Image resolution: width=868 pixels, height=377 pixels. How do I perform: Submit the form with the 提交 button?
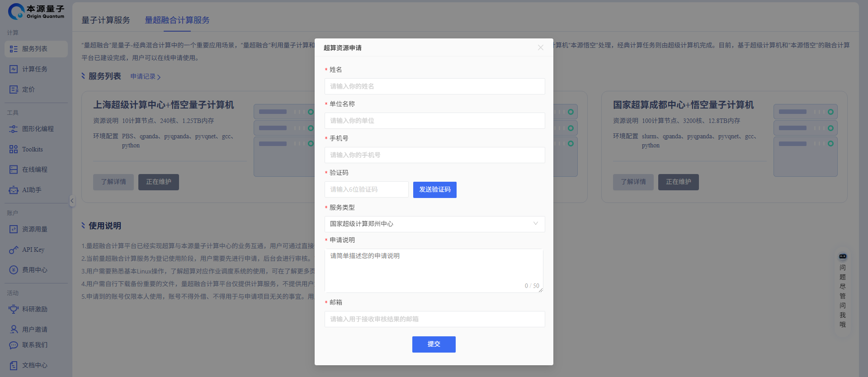coord(434,344)
